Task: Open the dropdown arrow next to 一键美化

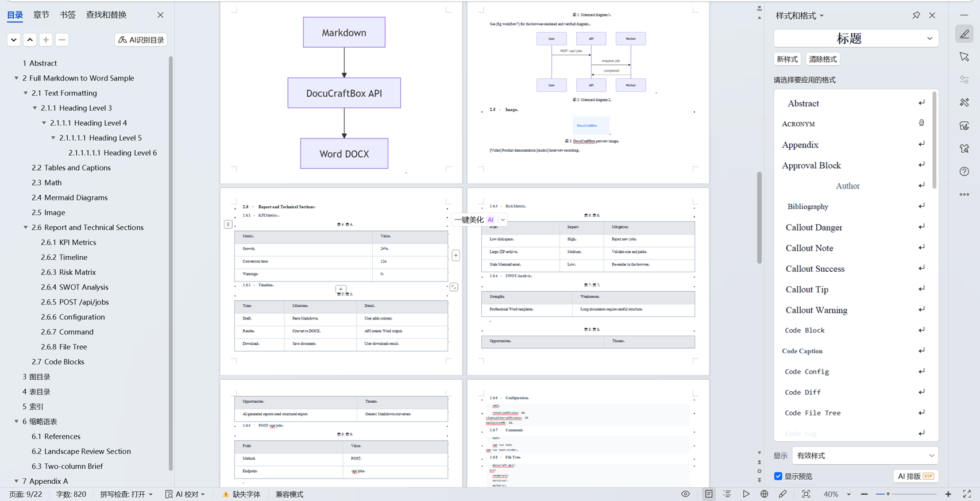Action: 503,219
